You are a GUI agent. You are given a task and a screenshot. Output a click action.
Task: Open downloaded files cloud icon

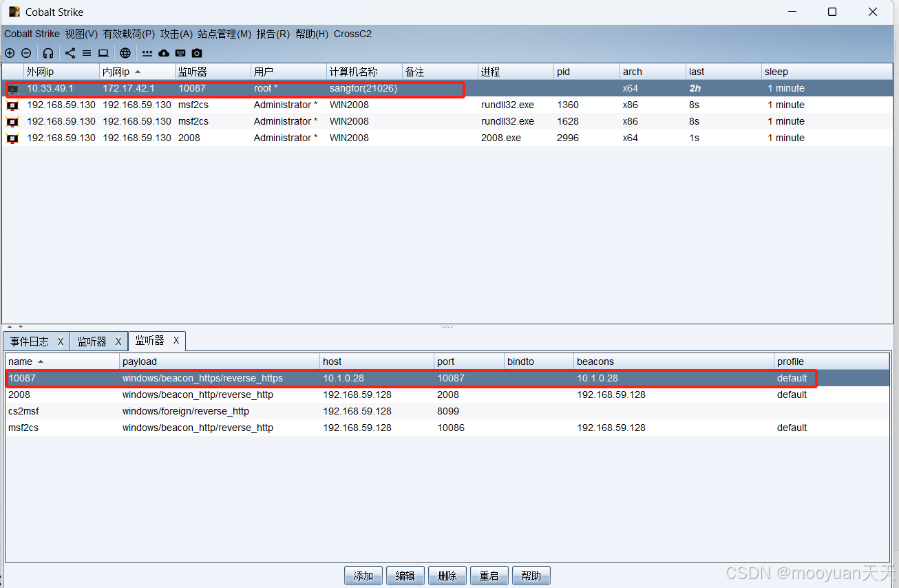[164, 53]
